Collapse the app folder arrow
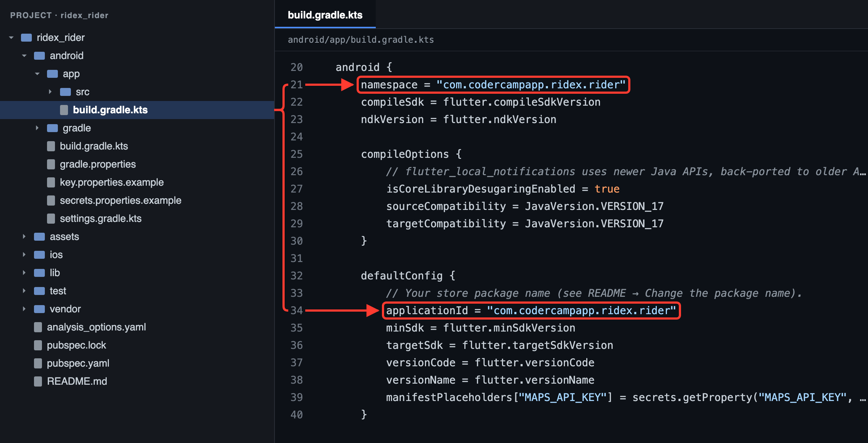This screenshot has height=443, width=868. (37, 74)
